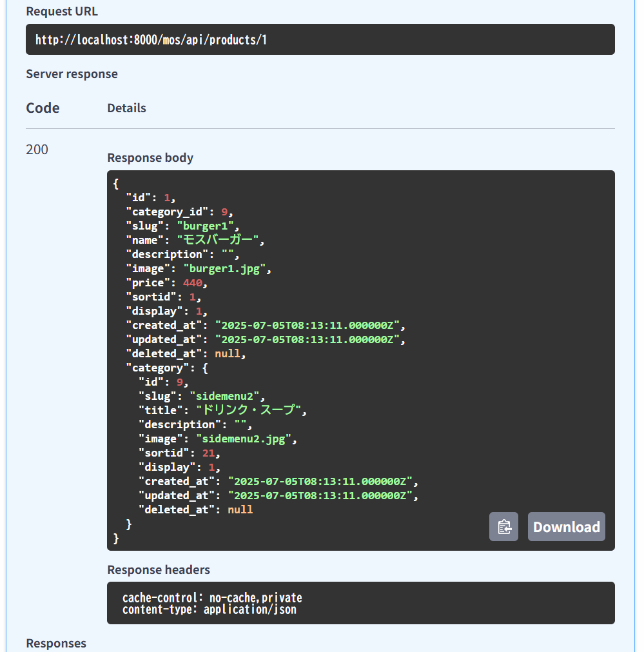Click the Request URL text box
Viewport: 644px width, 652px height.
coord(320,40)
